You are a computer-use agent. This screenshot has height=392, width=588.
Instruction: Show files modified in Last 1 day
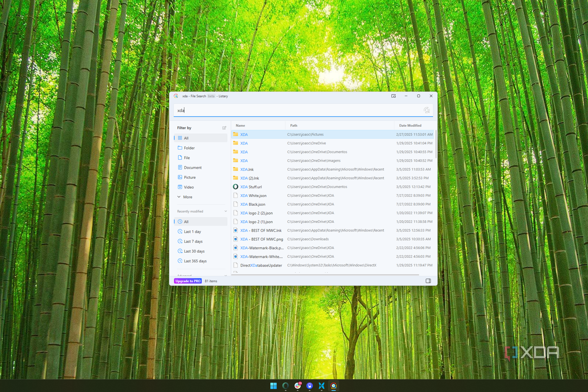pyautogui.click(x=201, y=231)
